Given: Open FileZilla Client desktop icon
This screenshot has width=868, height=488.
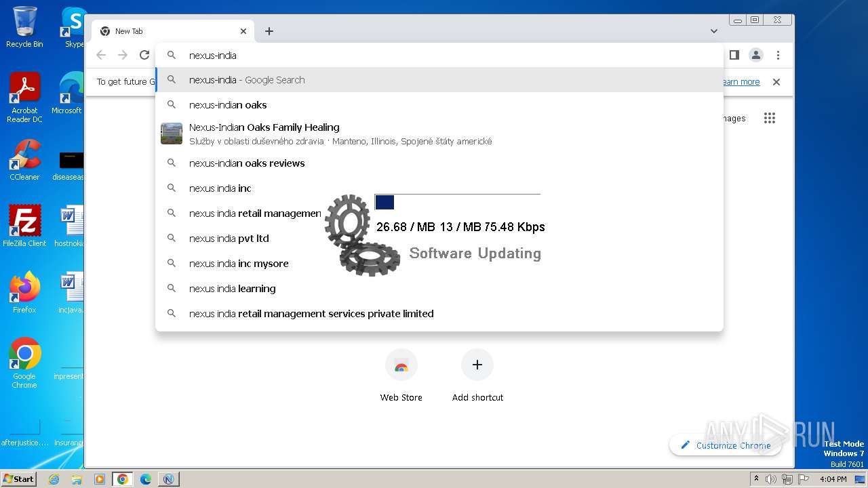Looking at the screenshot, I should 24,226.
